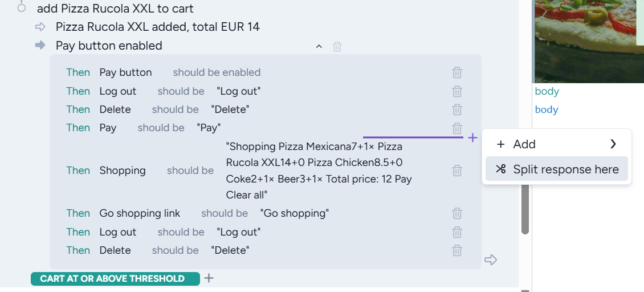Click the "Go shopping" expected value text

[295, 213]
